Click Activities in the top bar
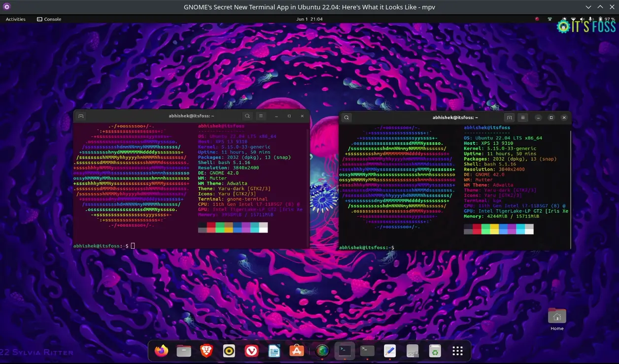 pyautogui.click(x=15, y=19)
